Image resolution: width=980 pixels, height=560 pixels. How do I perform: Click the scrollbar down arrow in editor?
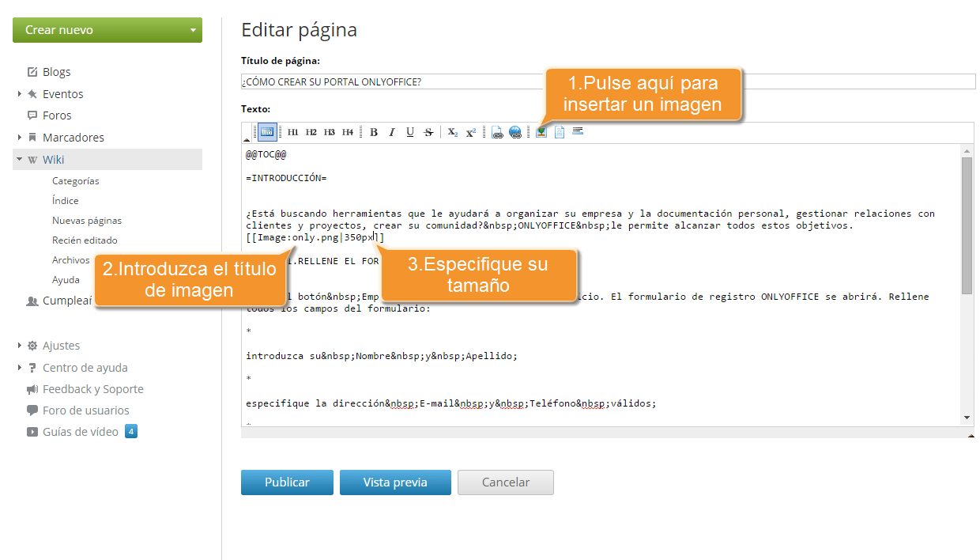tap(967, 418)
